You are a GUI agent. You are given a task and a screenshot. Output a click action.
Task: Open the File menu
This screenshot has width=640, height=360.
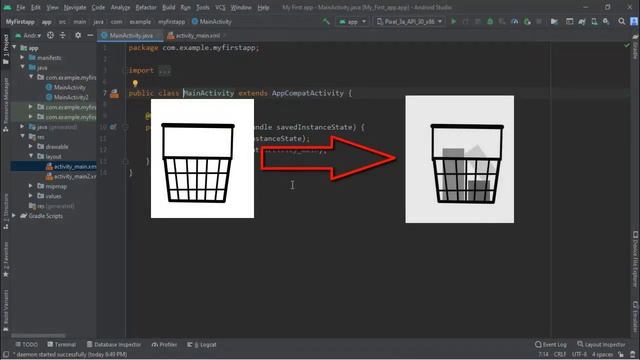20,7
